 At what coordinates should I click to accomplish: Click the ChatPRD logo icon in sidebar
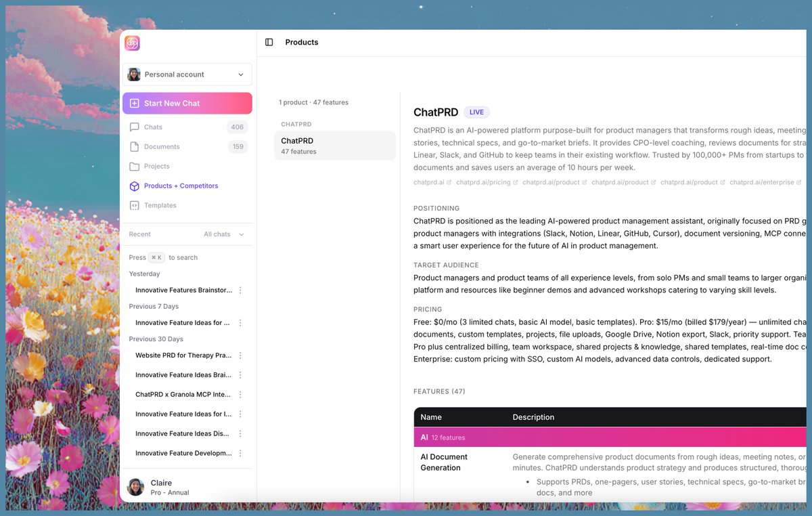[132, 43]
